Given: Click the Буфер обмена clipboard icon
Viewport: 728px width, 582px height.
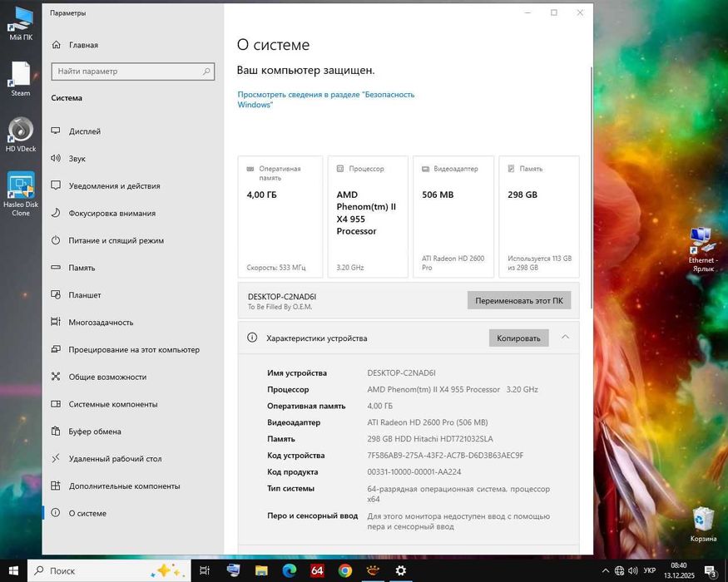Looking at the screenshot, I should 56,432.
